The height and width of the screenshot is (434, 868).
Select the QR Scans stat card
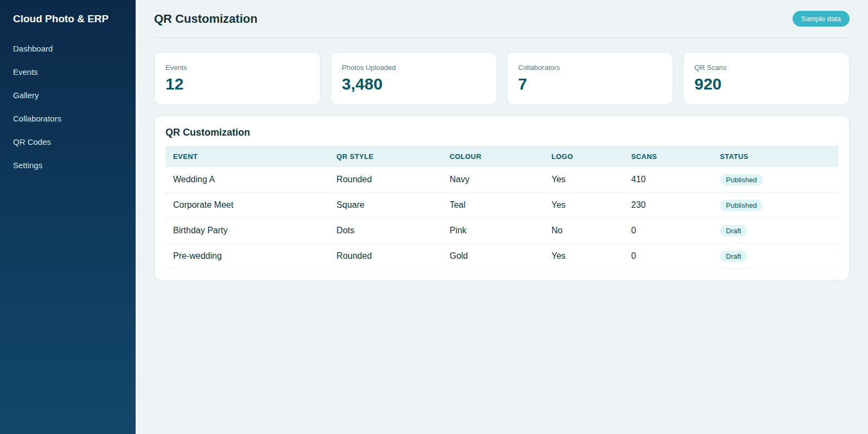coord(766,78)
